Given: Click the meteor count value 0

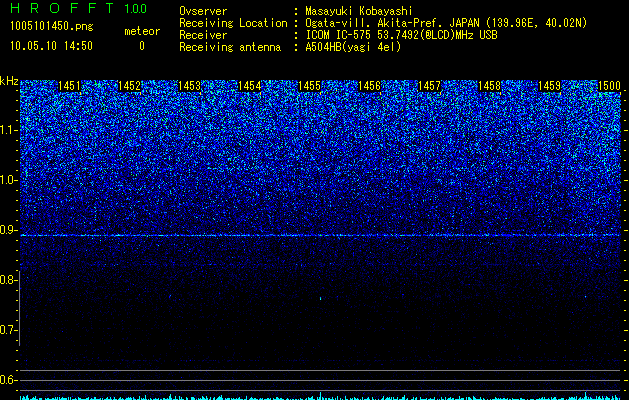Looking at the screenshot, I should point(142,47).
